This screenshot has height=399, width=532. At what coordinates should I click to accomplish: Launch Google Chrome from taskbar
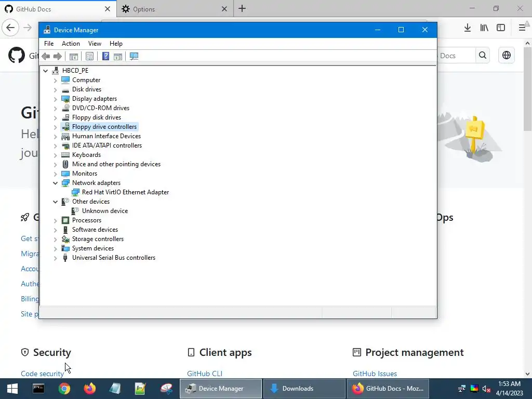64,389
